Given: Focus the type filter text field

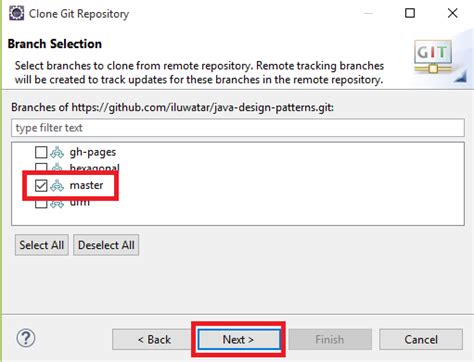Looking at the screenshot, I should [x=238, y=128].
